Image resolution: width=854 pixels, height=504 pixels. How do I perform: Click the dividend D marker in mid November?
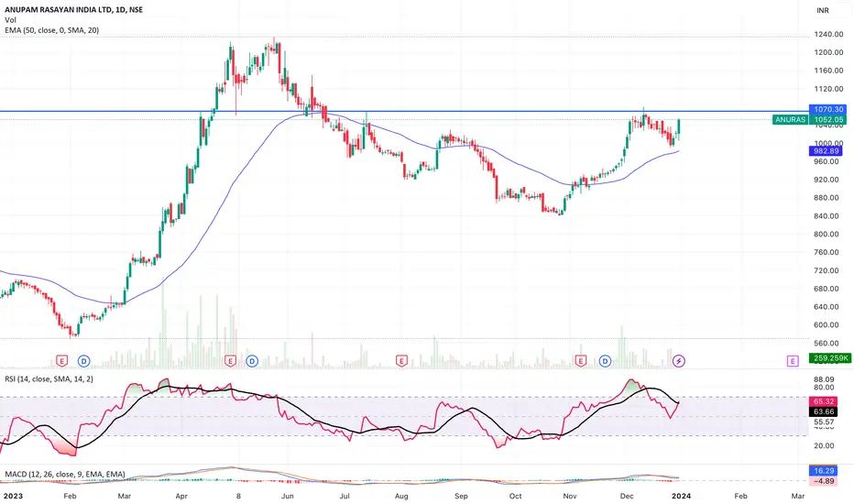point(605,361)
